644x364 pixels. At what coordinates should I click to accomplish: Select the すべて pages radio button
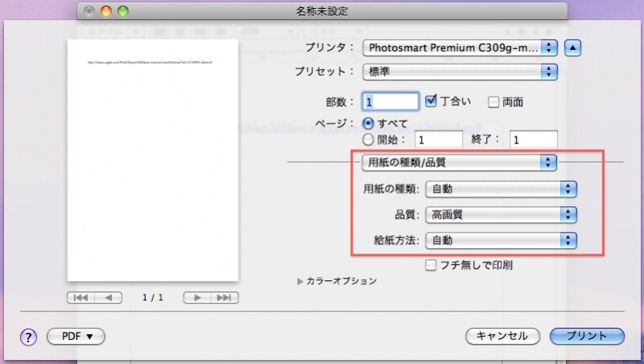(x=369, y=123)
